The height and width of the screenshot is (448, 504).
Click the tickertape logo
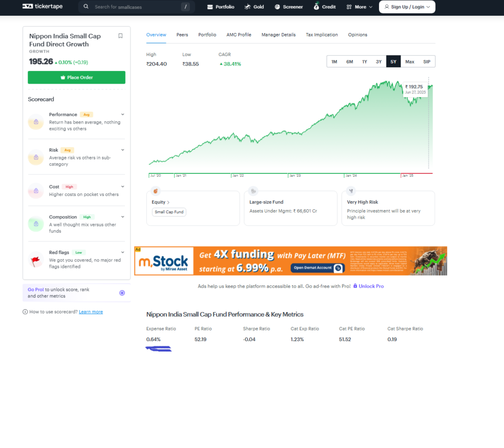point(42,6)
